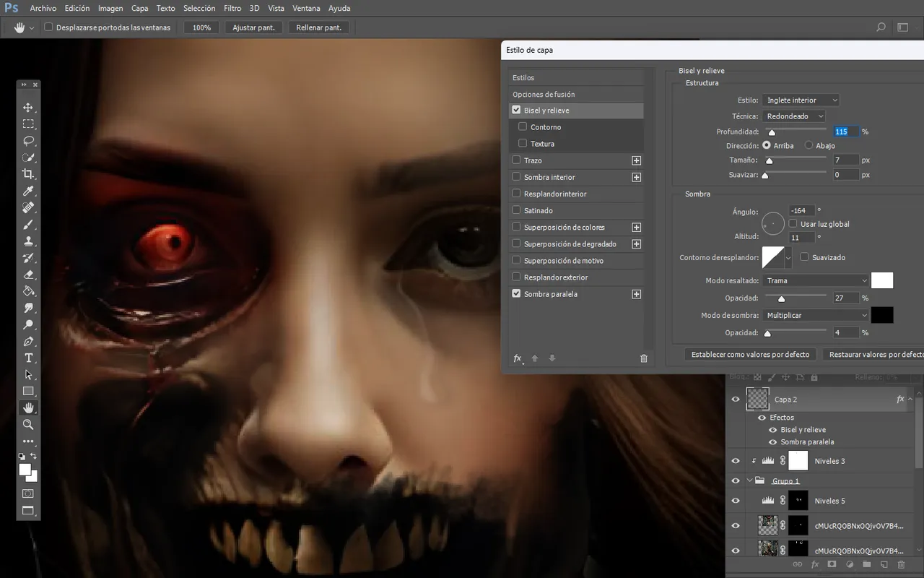The width and height of the screenshot is (924, 578).
Task: Add another Sombra paralela with plus button
Action: [637, 294]
